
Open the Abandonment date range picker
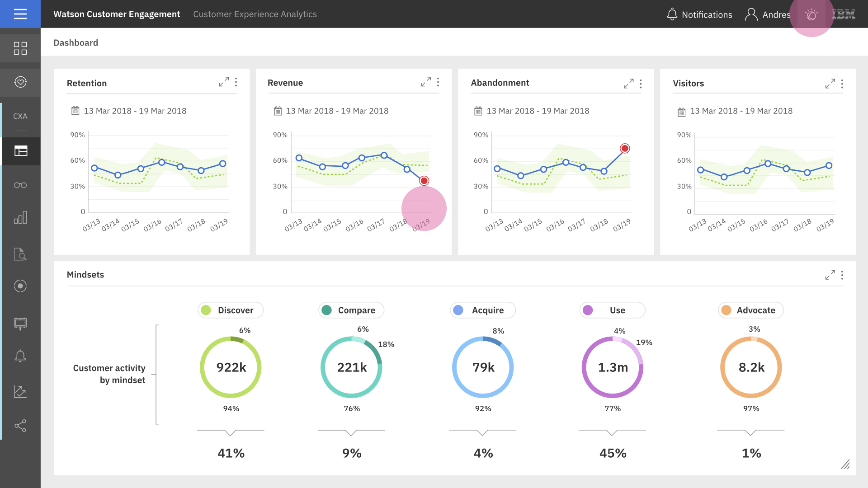click(x=532, y=111)
